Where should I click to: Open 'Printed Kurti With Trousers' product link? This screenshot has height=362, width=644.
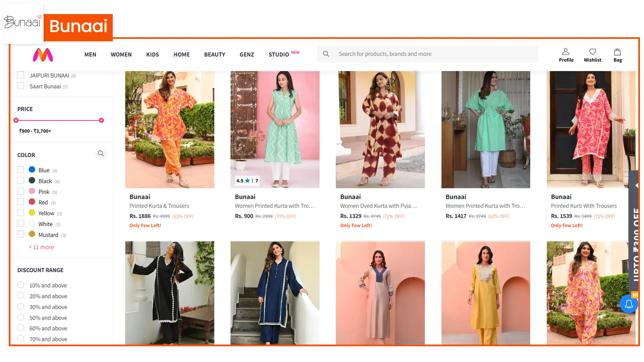point(584,206)
